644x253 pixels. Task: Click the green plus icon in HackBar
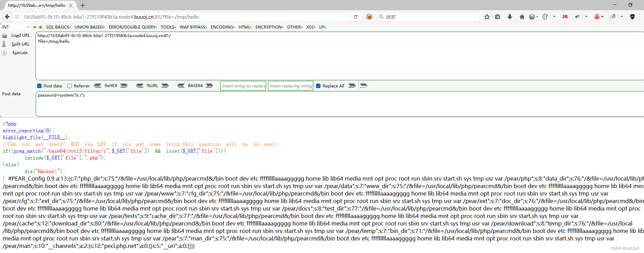coord(41,27)
